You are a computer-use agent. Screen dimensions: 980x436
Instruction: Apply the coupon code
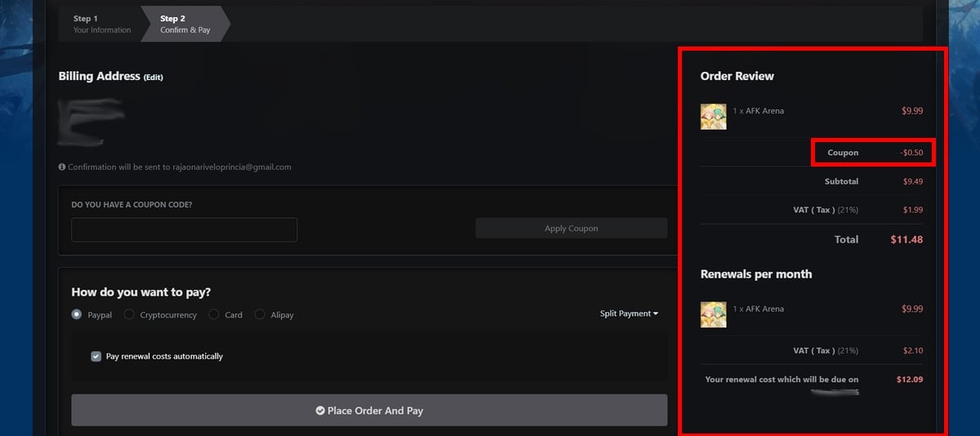point(571,229)
